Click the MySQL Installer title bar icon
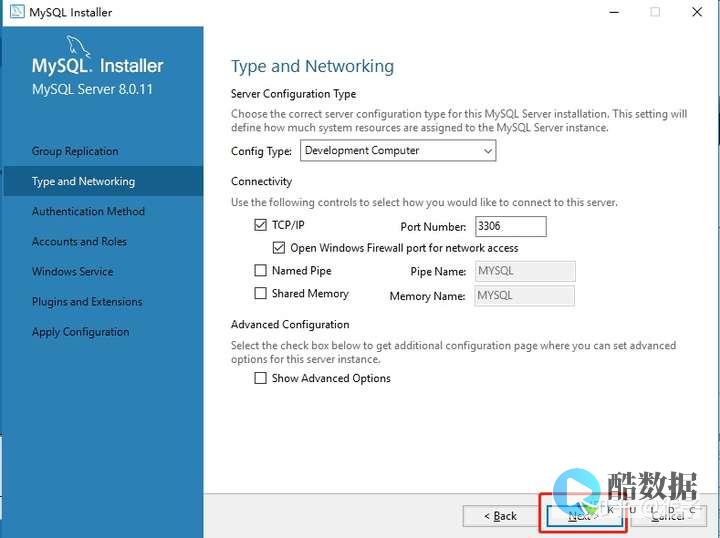Image resolution: width=720 pixels, height=538 pixels. click(x=17, y=11)
